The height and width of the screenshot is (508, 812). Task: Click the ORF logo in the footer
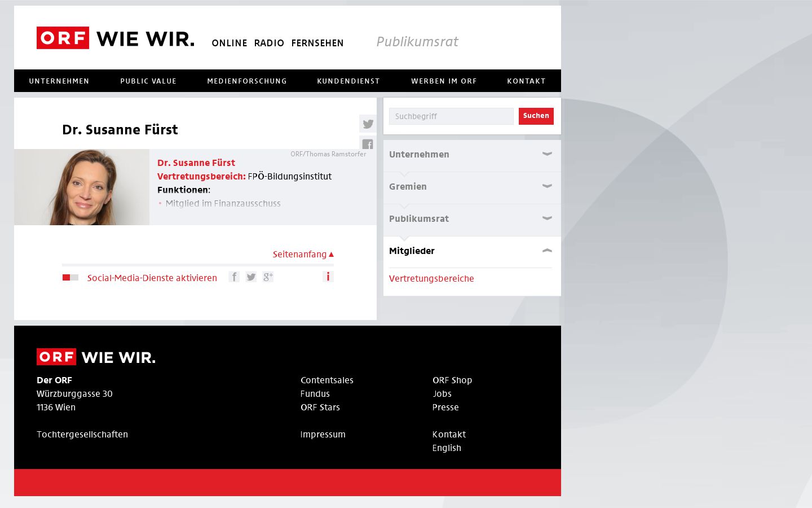(x=96, y=357)
